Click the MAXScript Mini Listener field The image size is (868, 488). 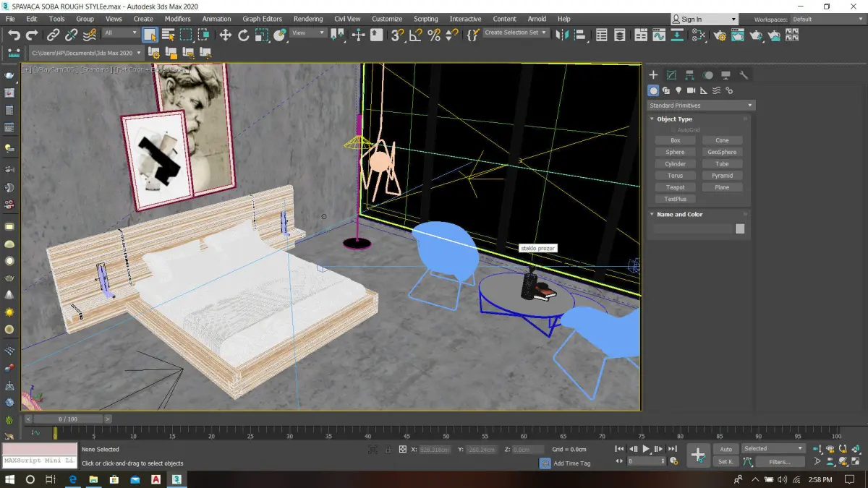[40, 461]
